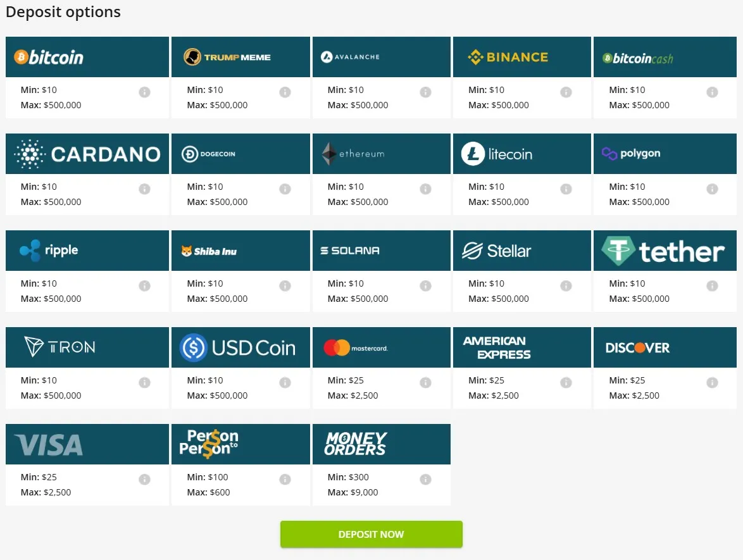Open info icon for Trump Meme limits
The width and height of the screenshot is (743, 560).
point(285,92)
